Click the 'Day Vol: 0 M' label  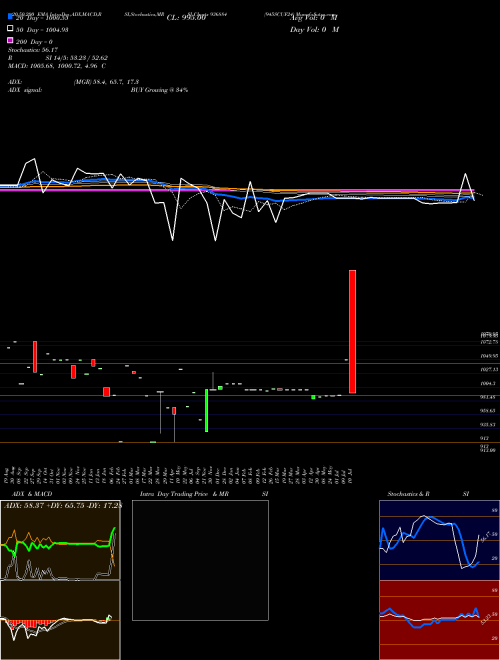coord(314,29)
